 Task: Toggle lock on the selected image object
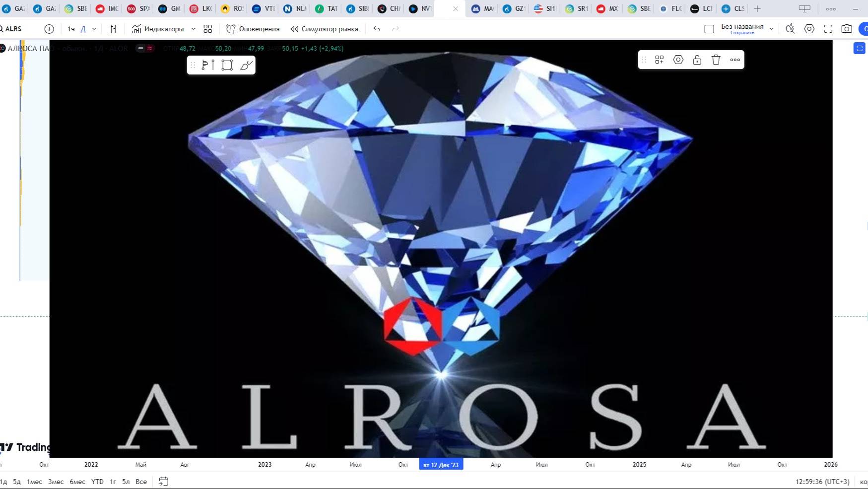click(x=697, y=60)
